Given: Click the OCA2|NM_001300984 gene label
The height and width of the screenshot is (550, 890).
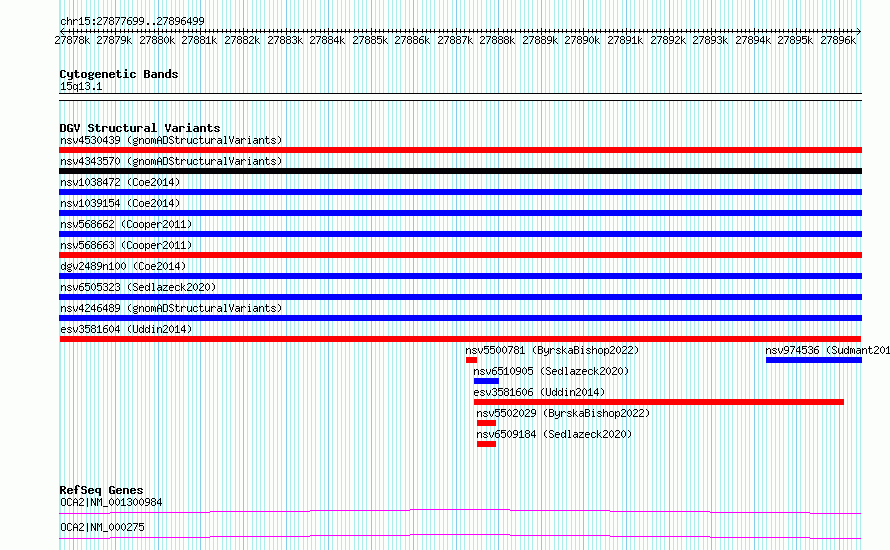Looking at the screenshot, I should [x=111, y=502].
